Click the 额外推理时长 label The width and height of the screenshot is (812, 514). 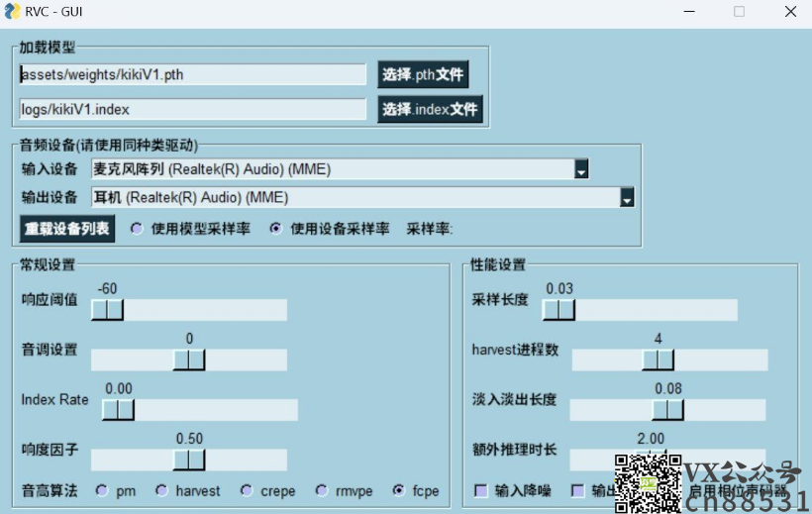point(514,450)
